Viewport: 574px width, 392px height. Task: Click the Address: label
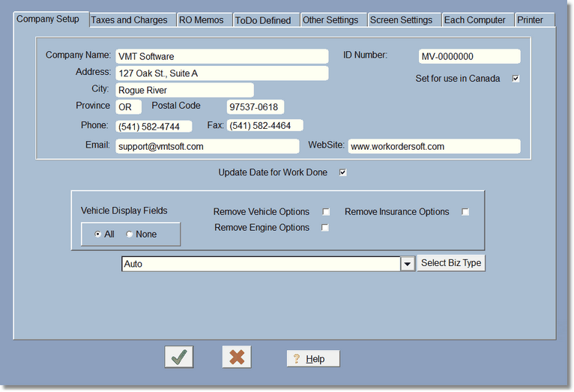(93, 72)
